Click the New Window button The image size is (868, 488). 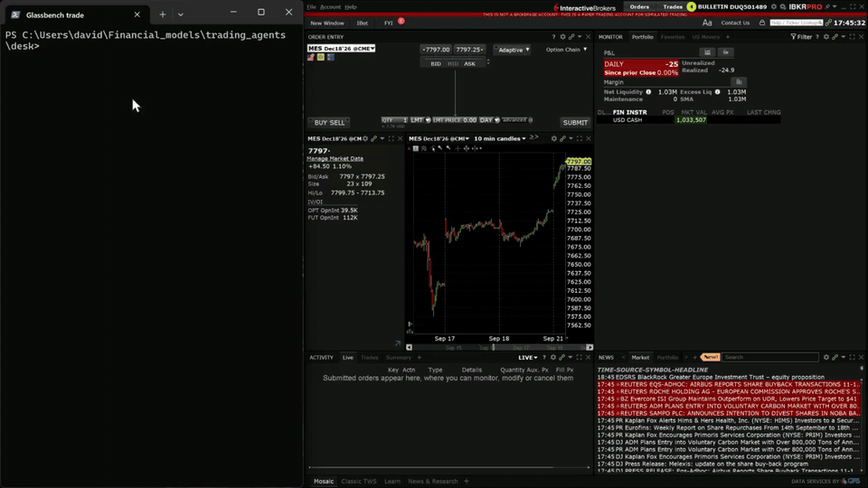pyautogui.click(x=327, y=23)
